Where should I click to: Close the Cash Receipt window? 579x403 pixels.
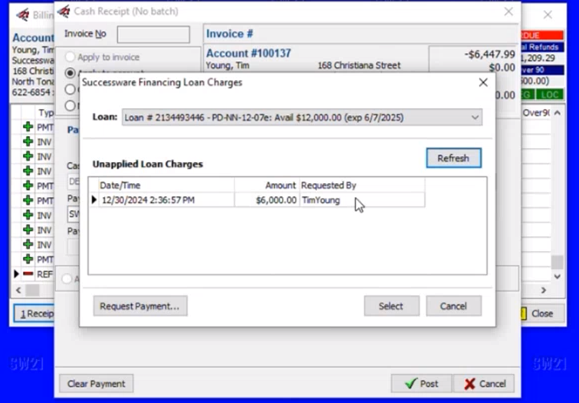(x=508, y=11)
